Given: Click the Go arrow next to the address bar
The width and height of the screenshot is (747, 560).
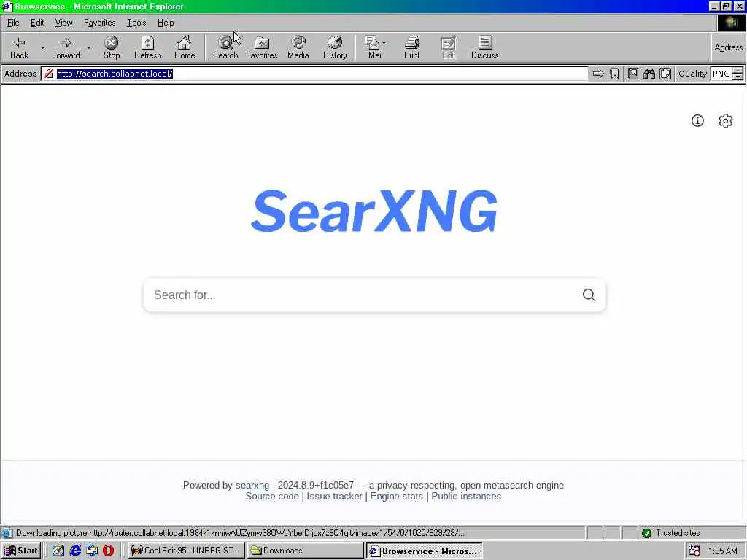Looking at the screenshot, I should click(598, 74).
